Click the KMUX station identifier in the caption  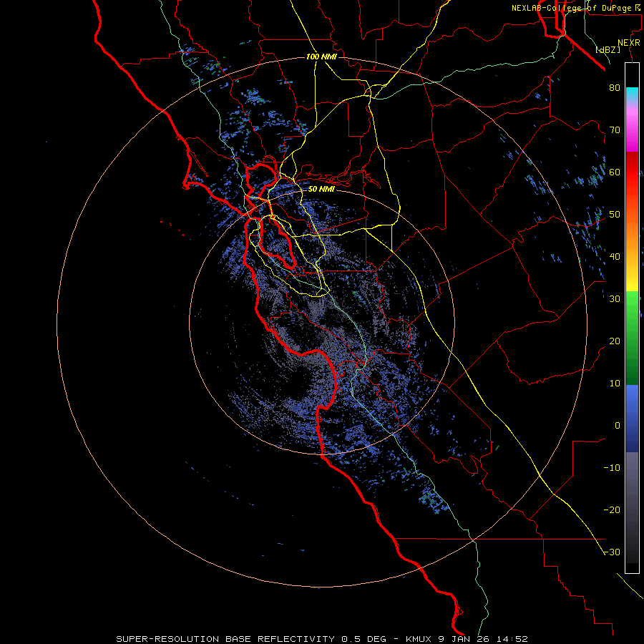pos(420,639)
